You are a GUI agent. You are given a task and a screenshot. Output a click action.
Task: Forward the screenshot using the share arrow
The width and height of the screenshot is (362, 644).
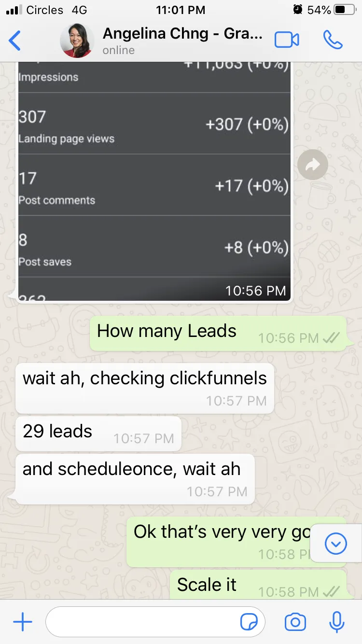pyautogui.click(x=313, y=165)
